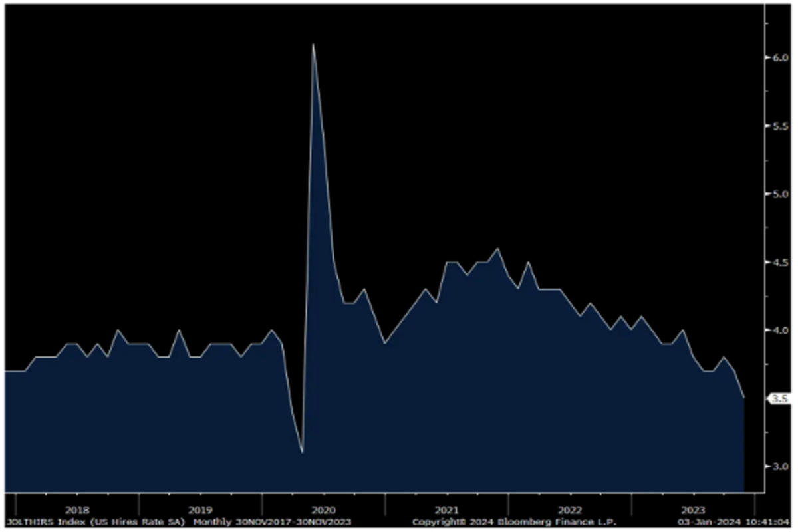
Task: Click the 4.5 y-axis label
Action: (x=779, y=262)
